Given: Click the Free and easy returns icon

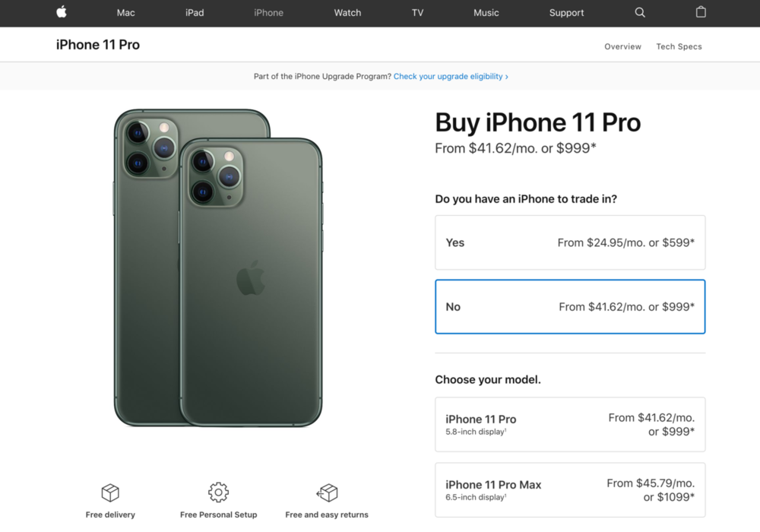Looking at the screenshot, I should coord(327,492).
